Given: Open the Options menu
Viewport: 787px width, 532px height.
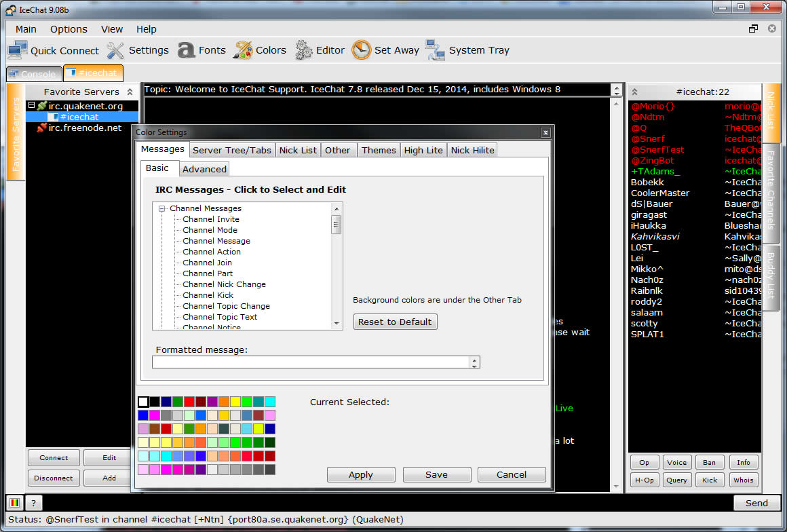Looking at the screenshot, I should point(69,29).
